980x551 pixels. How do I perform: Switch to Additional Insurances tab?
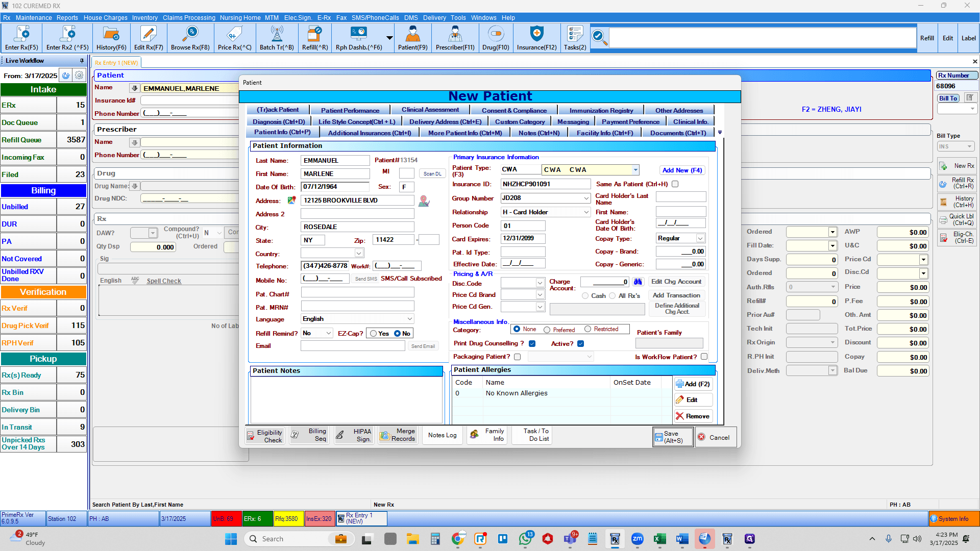(x=370, y=133)
